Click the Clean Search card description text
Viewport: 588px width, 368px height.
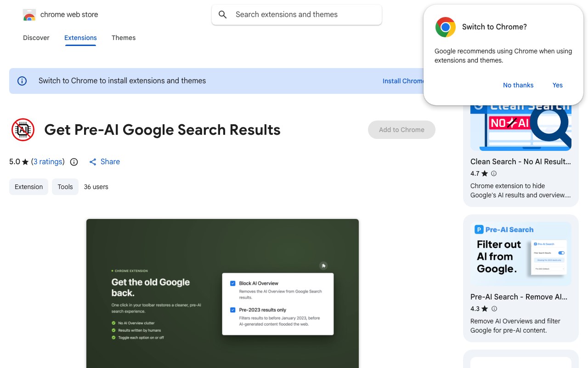520,190
